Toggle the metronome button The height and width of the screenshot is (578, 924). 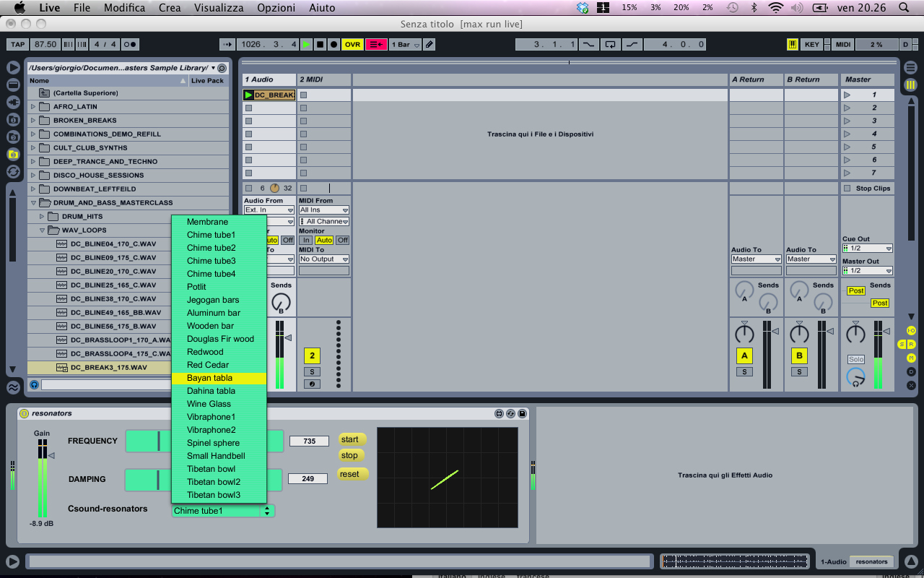131,44
